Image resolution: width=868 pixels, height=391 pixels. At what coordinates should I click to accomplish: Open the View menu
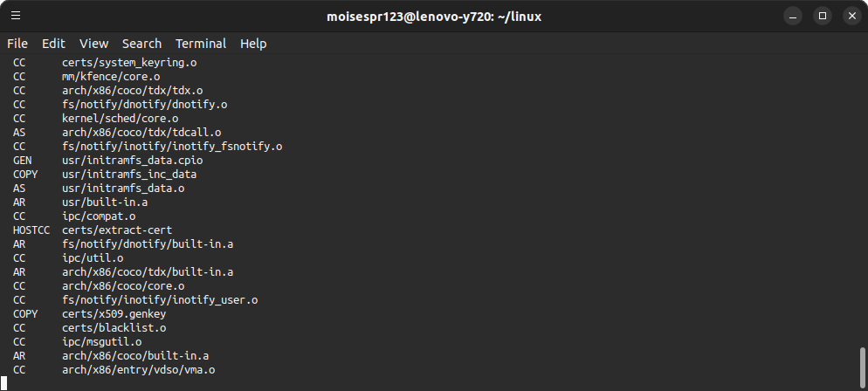(x=93, y=44)
